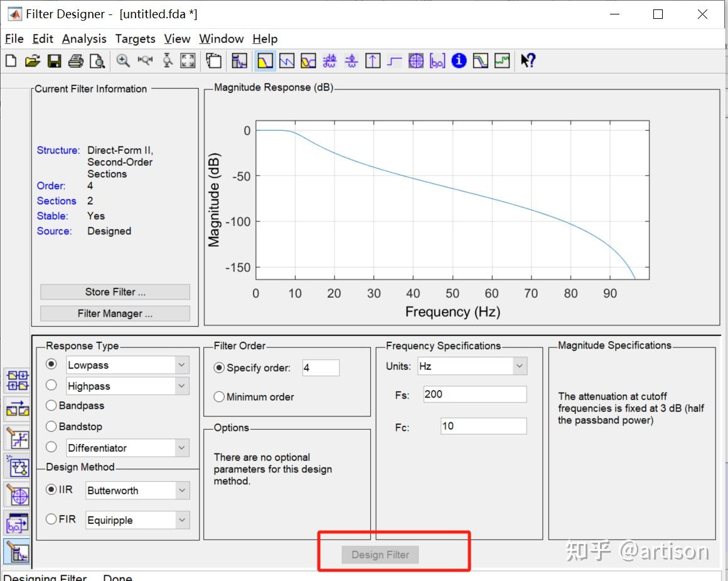The height and width of the screenshot is (581, 728).
Task: Open the Targets menu
Action: (x=135, y=38)
